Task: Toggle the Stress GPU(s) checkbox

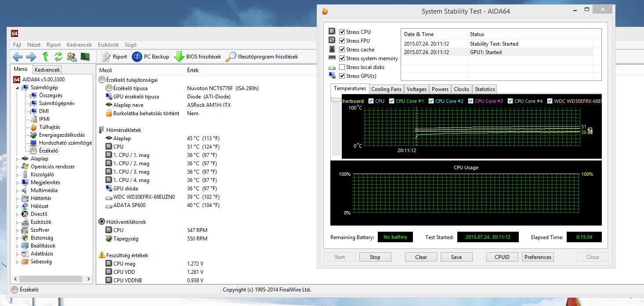Action: pos(342,76)
